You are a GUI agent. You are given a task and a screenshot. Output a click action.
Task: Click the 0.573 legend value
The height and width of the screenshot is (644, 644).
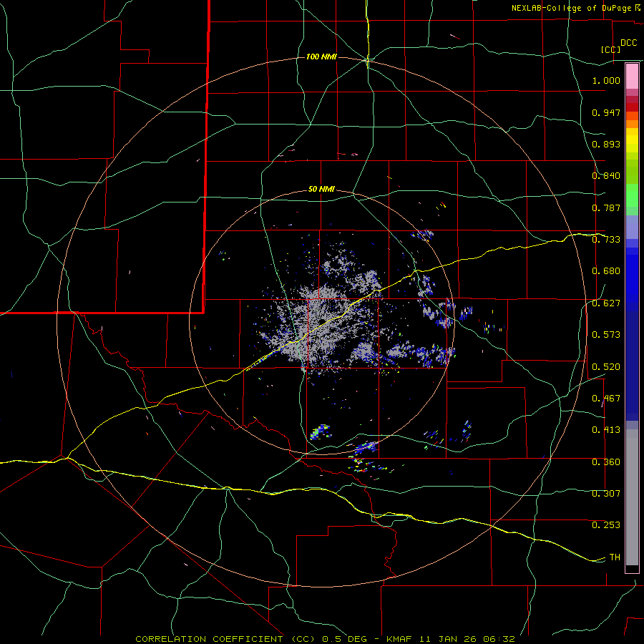tap(606, 335)
